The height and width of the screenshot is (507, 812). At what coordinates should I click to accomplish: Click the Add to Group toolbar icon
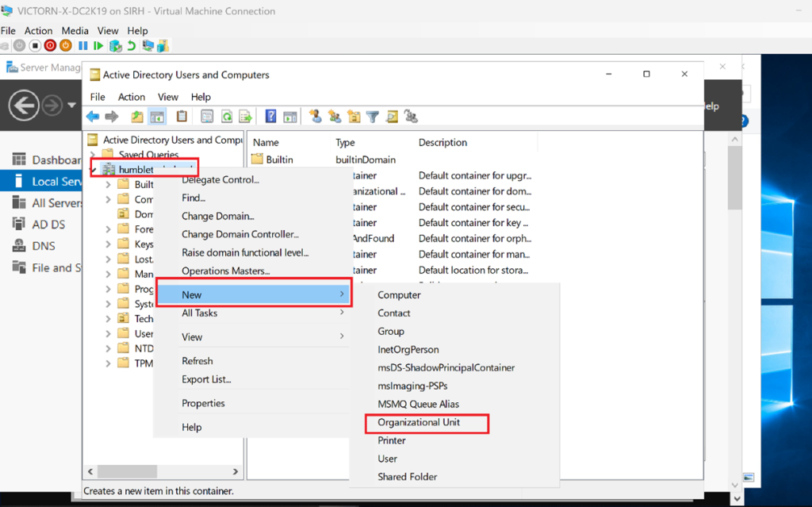pyautogui.click(x=412, y=117)
